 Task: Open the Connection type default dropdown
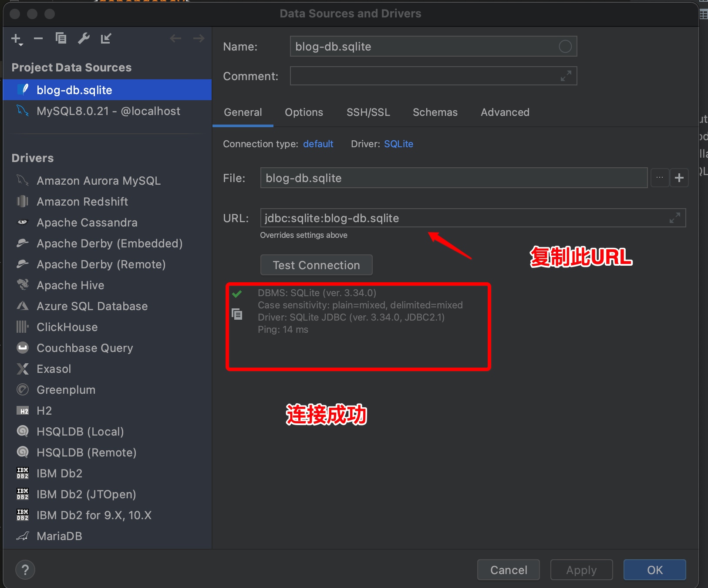click(x=318, y=144)
